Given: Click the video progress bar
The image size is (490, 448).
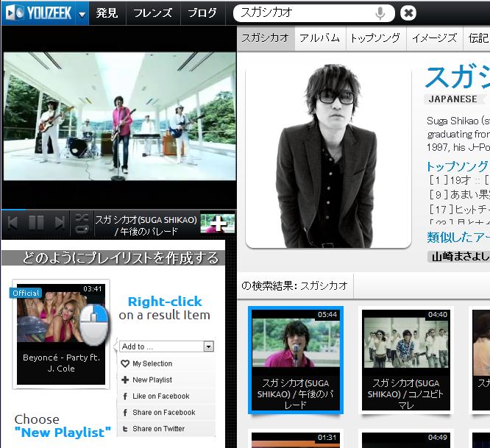Looking at the screenshot, I should (x=118, y=210).
